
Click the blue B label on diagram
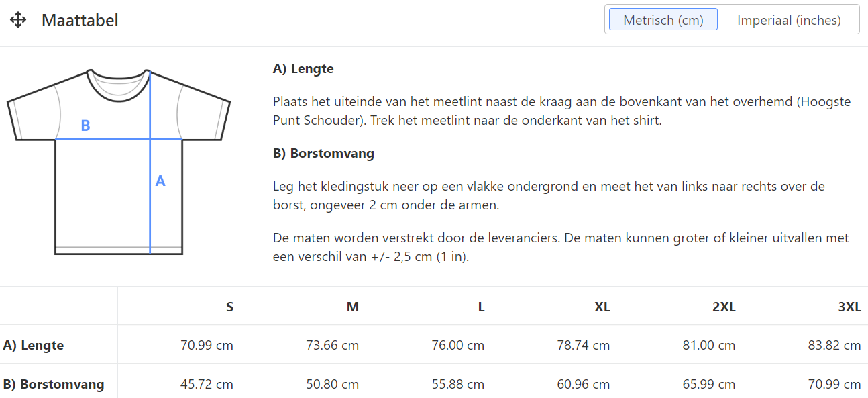[85, 126]
